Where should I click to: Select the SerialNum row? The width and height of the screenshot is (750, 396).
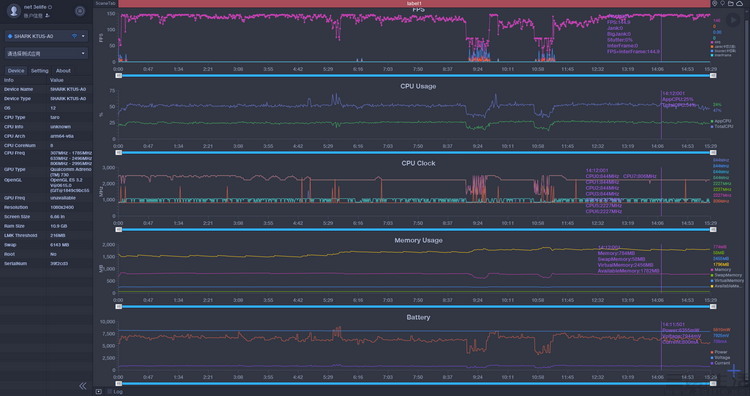click(x=46, y=264)
